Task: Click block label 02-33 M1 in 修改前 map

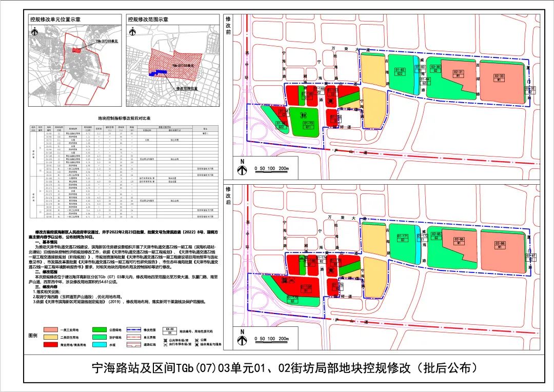Action: [x=499, y=78]
